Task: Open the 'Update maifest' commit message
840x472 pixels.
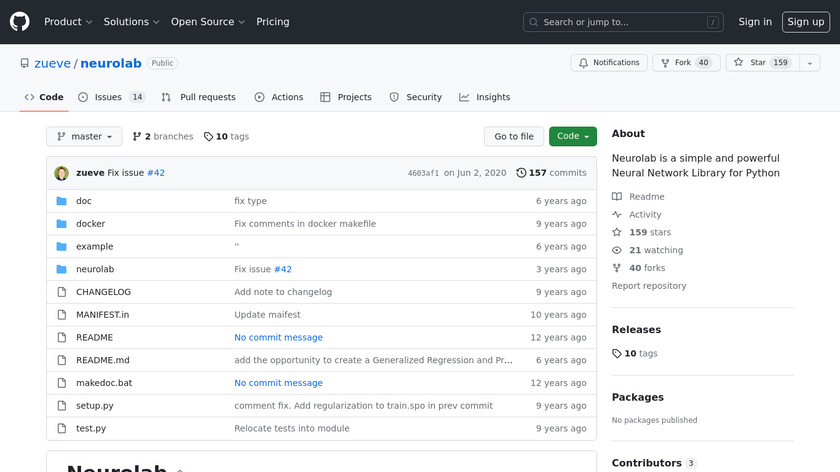Action: (x=267, y=314)
